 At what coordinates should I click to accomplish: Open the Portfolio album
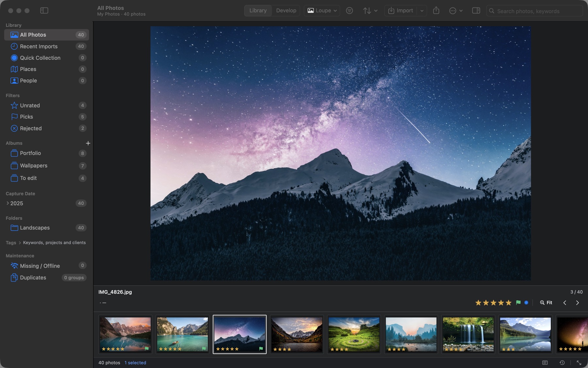tap(46, 153)
